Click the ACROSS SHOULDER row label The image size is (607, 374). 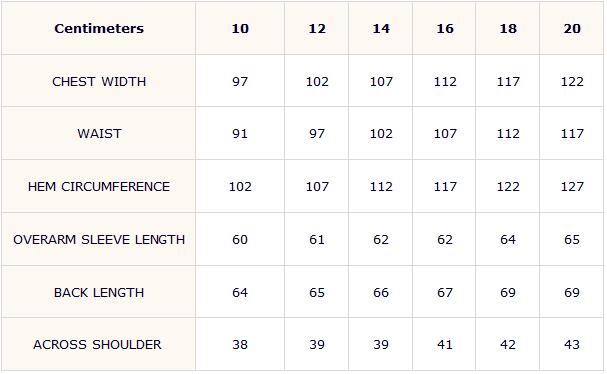pyautogui.click(x=97, y=345)
